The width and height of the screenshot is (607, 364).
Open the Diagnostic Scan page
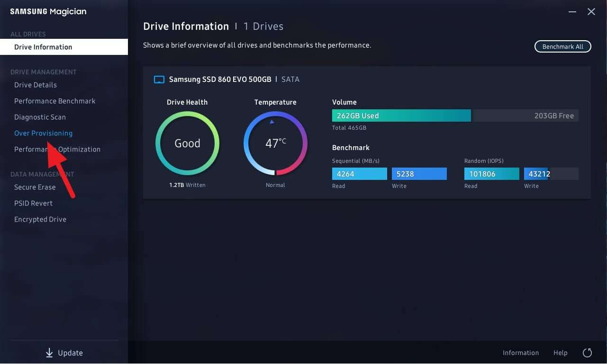(x=40, y=117)
